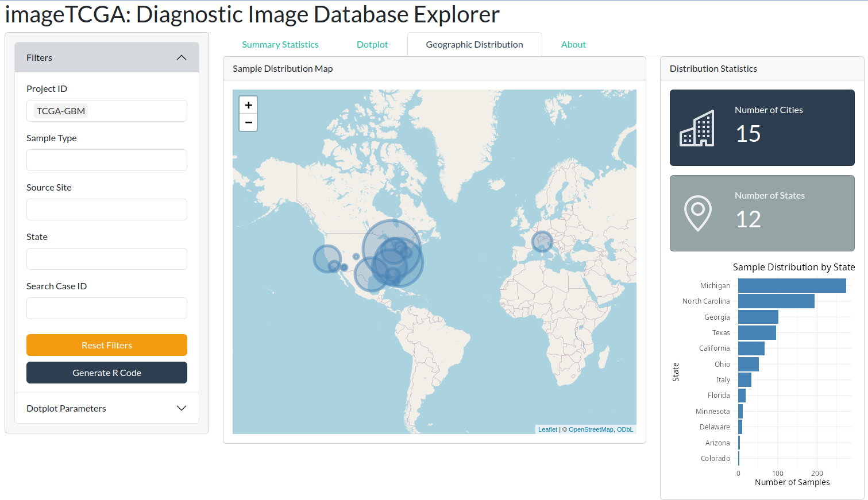The width and height of the screenshot is (868, 500).
Task: Open the OpenStreetMap link
Action: point(591,429)
